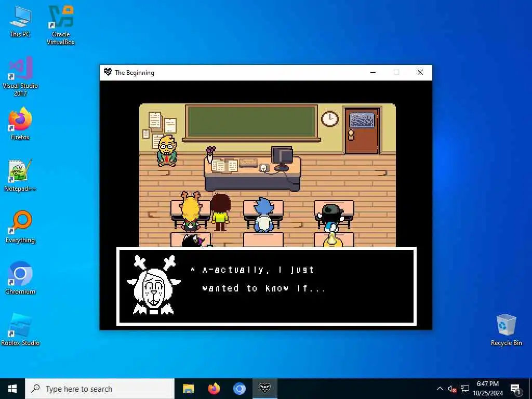Select the Chromium desktop shortcut
This screenshot has width=532, height=399.
pyautogui.click(x=20, y=278)
